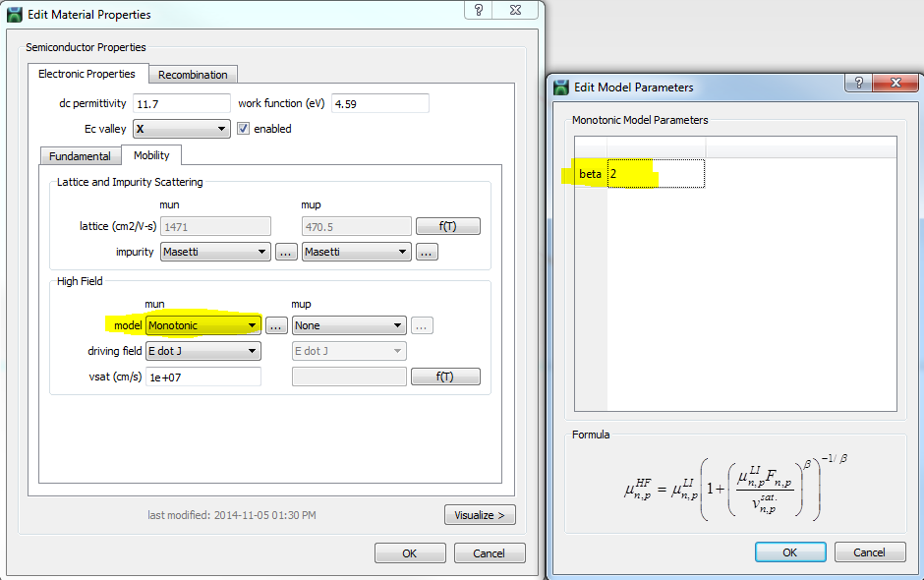Open the mun impurity Masetti dropdown
The height and width of the screenshot is (580, 924).
tap(215, 252)
